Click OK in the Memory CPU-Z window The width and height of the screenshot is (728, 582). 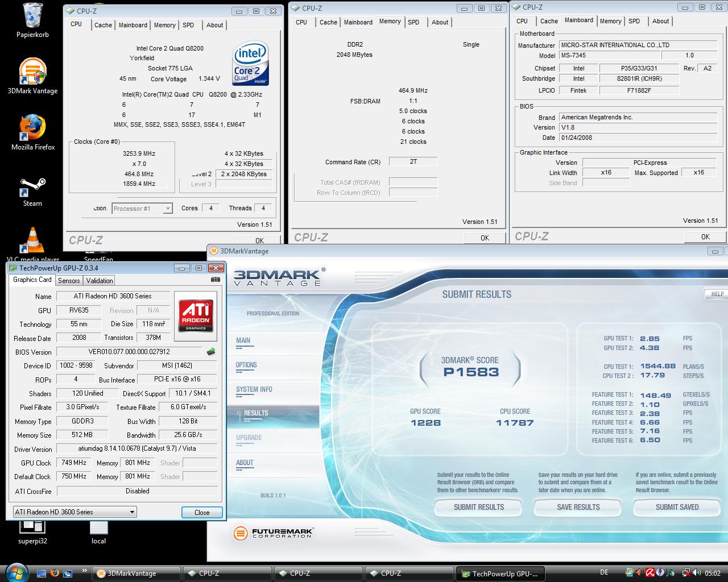point(485,238)
